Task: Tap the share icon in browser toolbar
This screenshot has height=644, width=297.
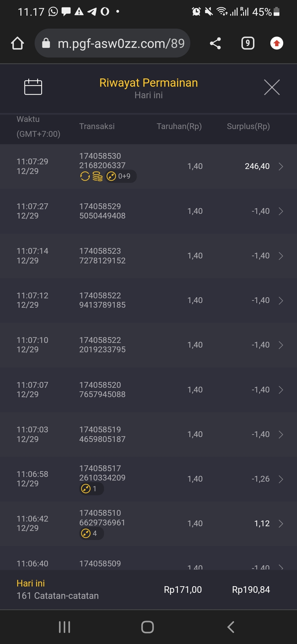Action: (x=215, y=43)
